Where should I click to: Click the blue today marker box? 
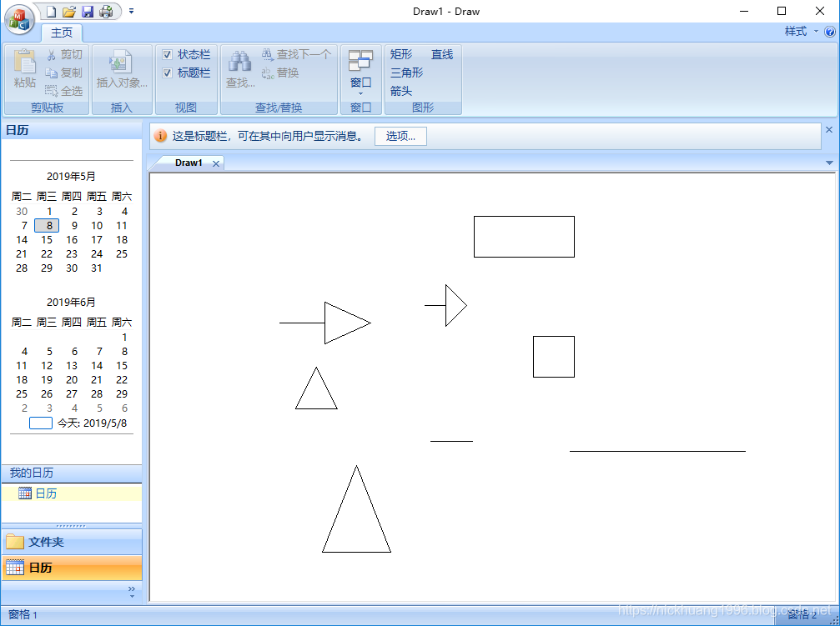[x=41, y=423]
